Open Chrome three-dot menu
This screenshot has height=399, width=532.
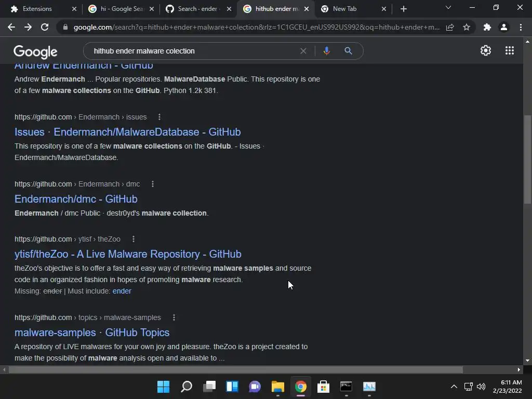click(x=521, y=27)
